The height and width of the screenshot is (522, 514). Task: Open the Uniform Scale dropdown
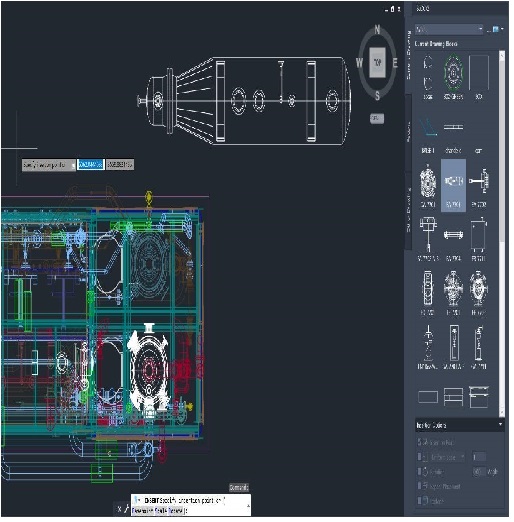coord(446,457)
